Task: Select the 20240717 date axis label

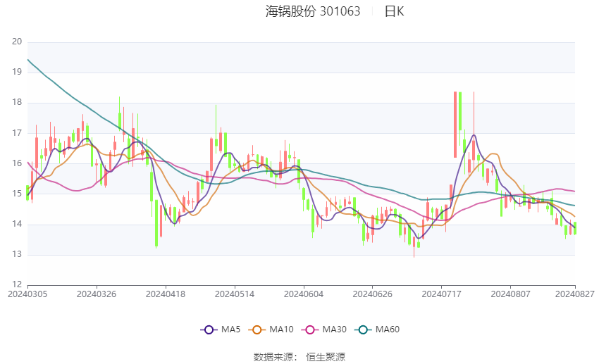Action: coord(442,294)
